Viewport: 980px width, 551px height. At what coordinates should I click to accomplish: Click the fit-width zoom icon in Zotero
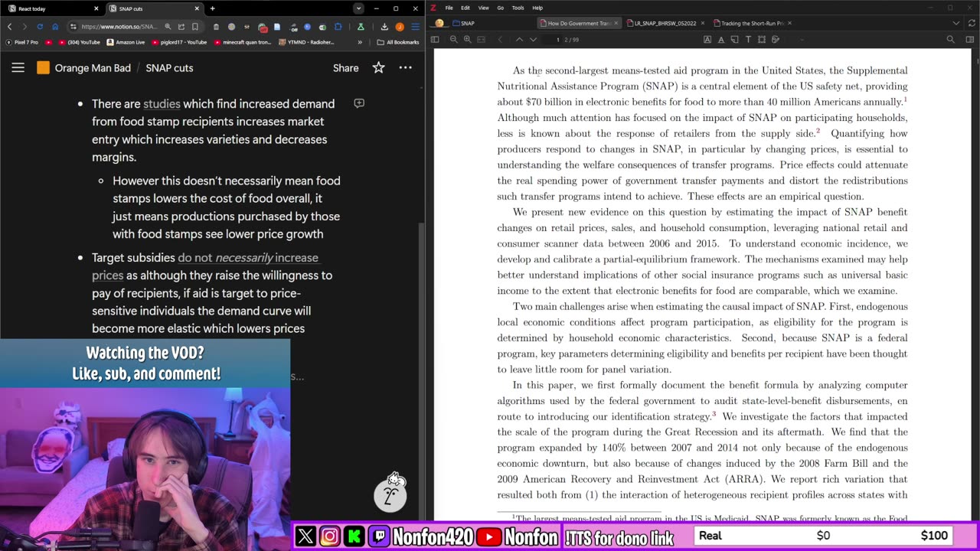[x=482, y=39]
